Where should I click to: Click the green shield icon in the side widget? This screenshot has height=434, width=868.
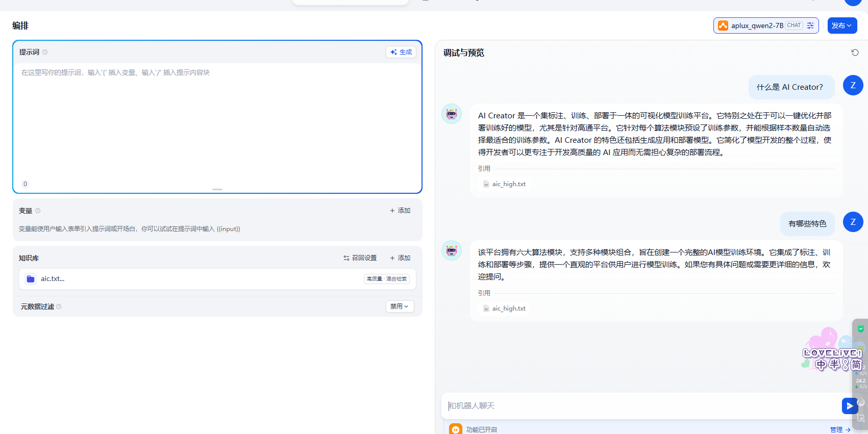[x=861, y=329]
